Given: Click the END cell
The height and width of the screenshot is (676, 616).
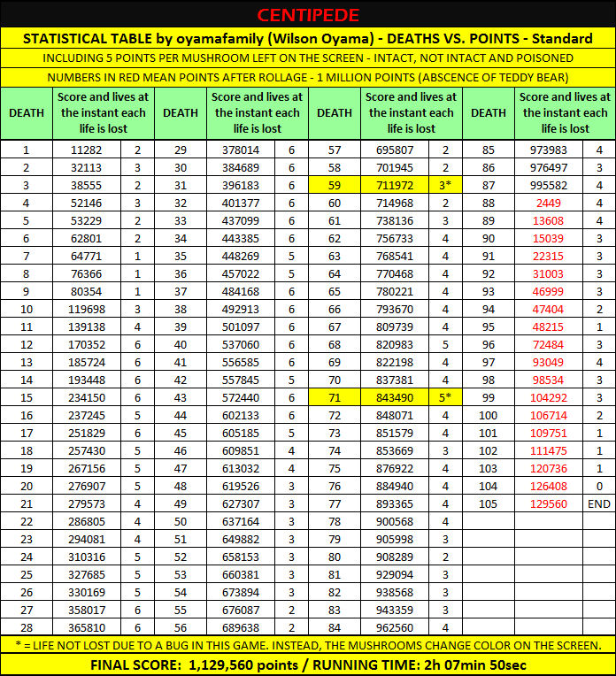Looking at the screenshot, I should pyautogui.click(x=599, y=504).
